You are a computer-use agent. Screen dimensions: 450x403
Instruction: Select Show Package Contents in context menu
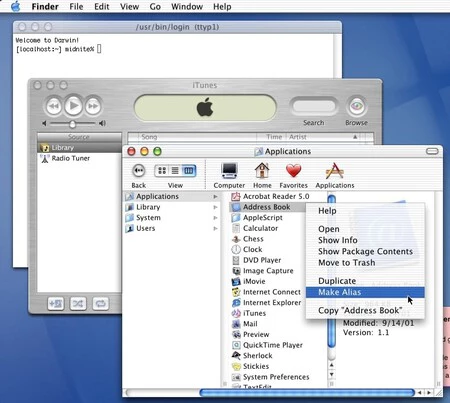point(365,251)
